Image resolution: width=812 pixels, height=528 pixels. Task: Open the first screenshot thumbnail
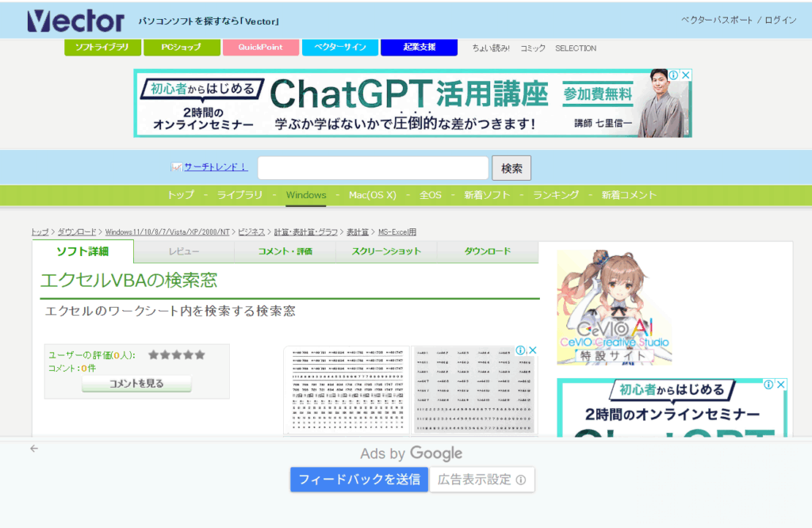coord(347,390)
